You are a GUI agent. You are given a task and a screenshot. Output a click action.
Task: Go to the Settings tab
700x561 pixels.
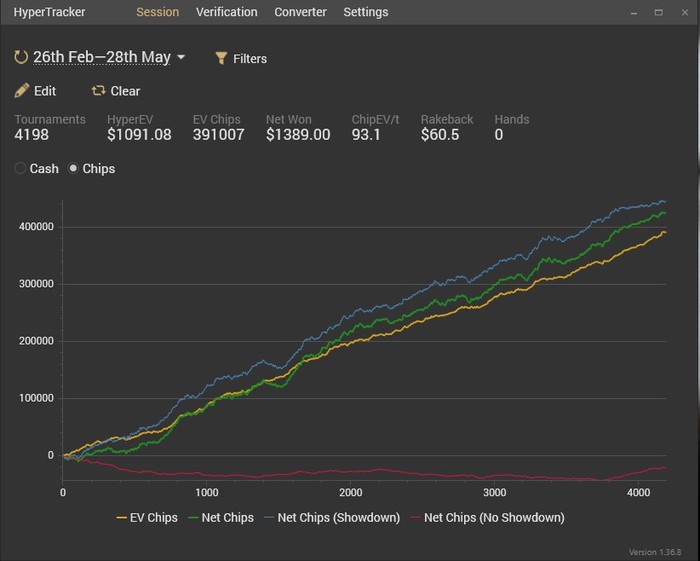point(365,12)
